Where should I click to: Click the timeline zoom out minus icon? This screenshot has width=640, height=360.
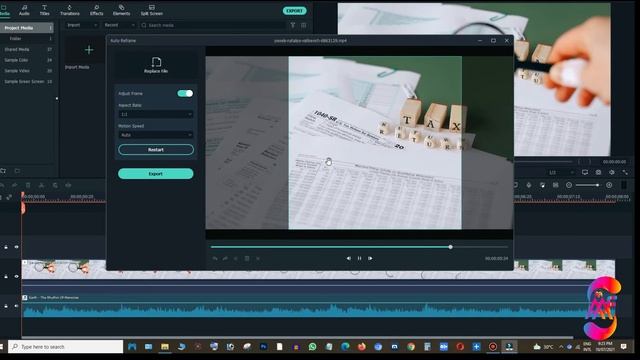pyautogui.click(x=569, y=185)
